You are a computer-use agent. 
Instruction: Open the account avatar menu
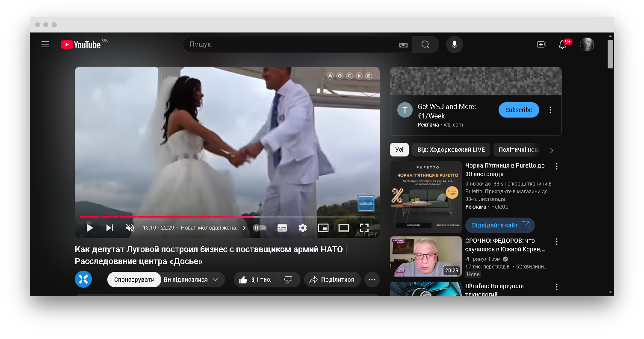point(587,44)
